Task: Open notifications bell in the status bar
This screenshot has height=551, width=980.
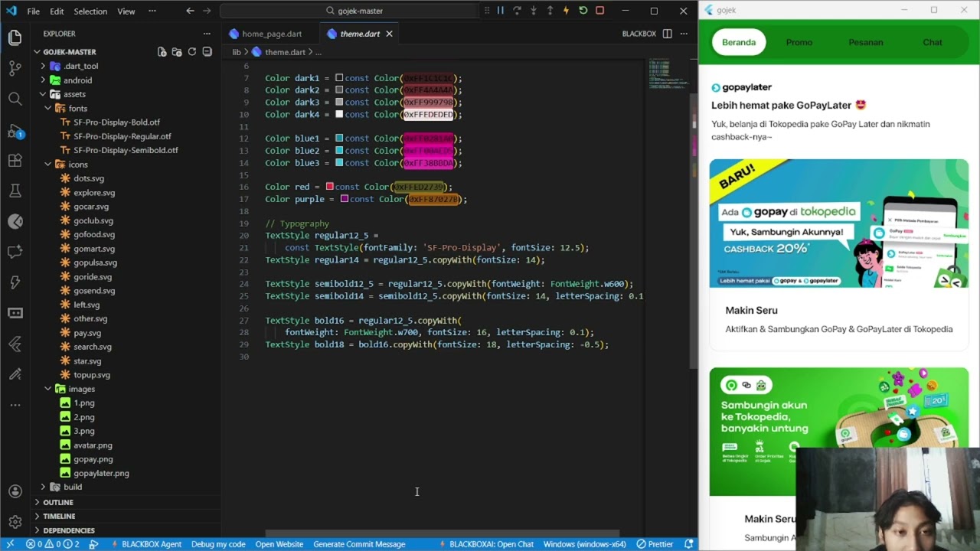Action: click(689, 544)
